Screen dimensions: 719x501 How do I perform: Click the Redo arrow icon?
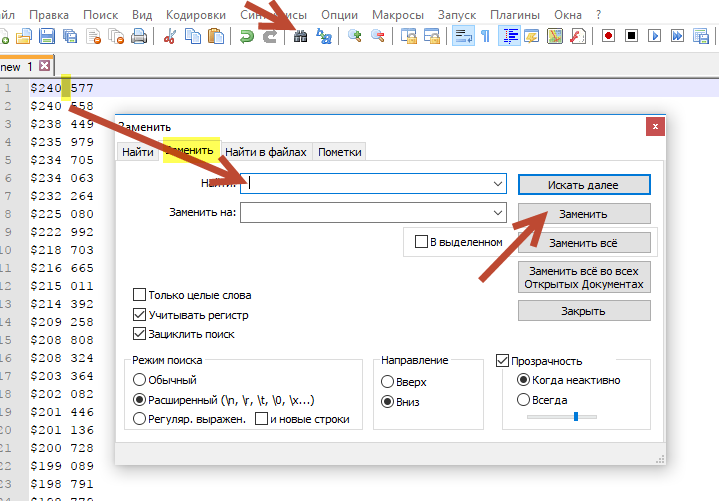coord(269,36)
